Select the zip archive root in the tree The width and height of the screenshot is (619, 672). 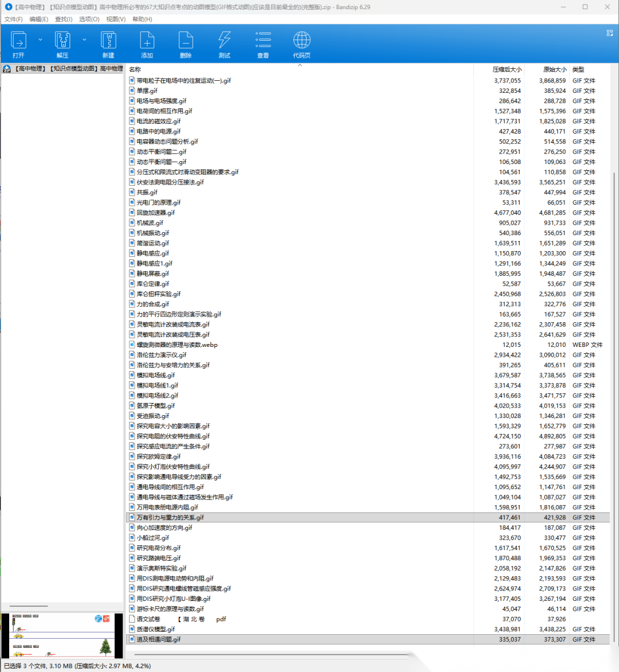(x=63, y=69)
